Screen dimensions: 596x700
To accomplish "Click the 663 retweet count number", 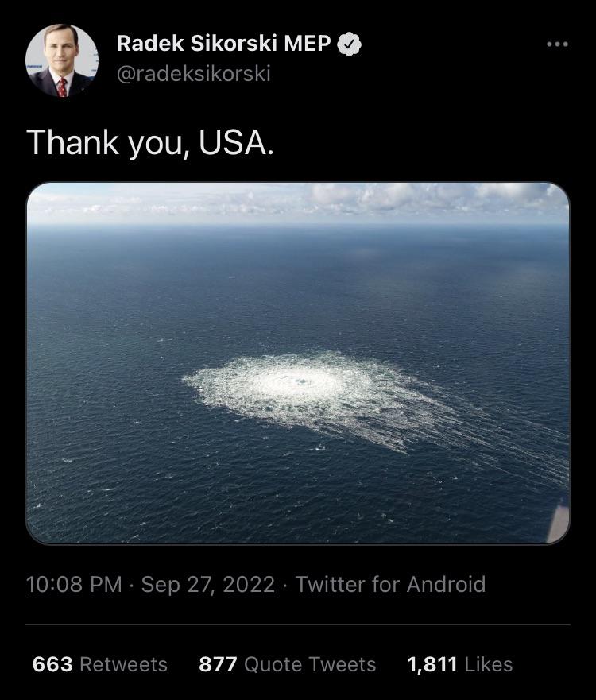I will [53, 664].
